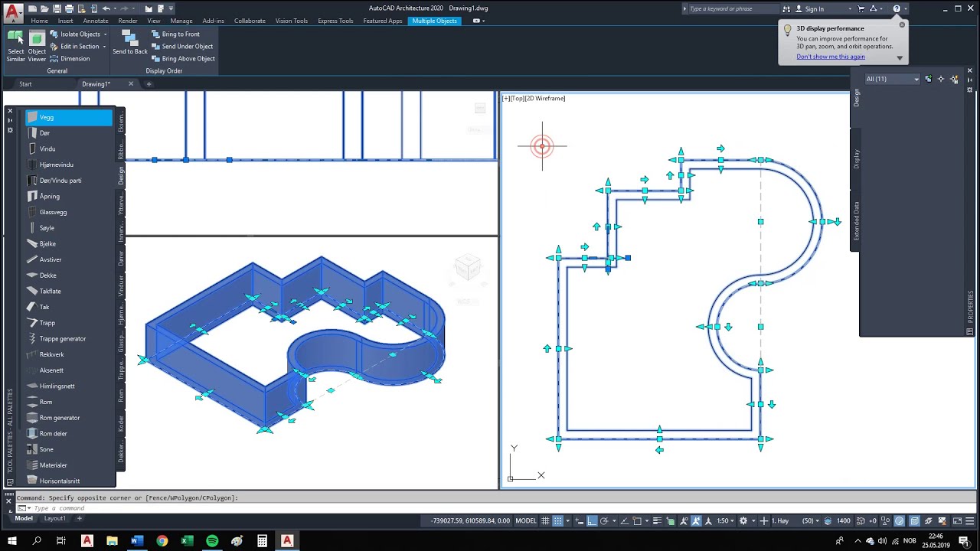Click Don't show me this again link
980x551 pixels.
pos(831,57)
